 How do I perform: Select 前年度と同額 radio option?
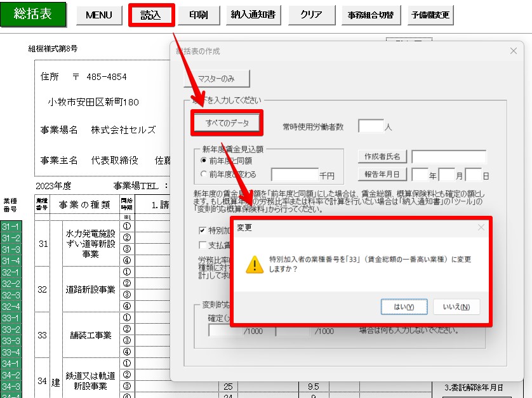click(204, 160)
